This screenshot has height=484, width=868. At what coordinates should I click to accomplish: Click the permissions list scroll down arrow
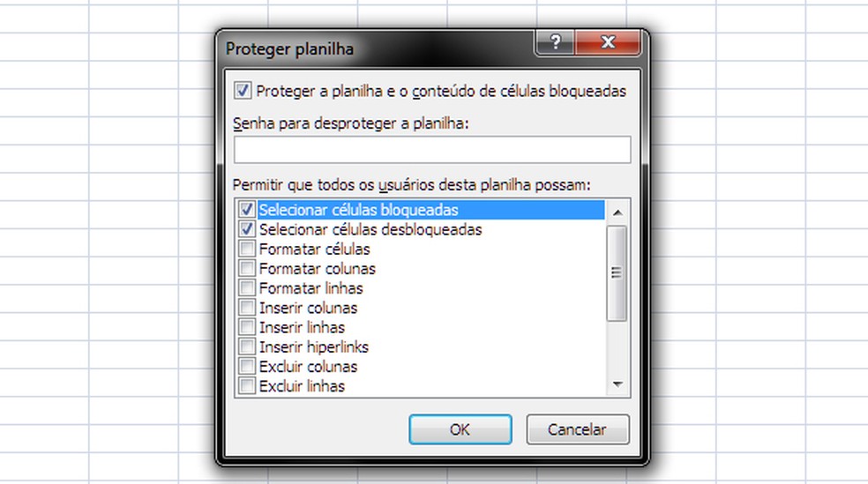tap(617, 385)
